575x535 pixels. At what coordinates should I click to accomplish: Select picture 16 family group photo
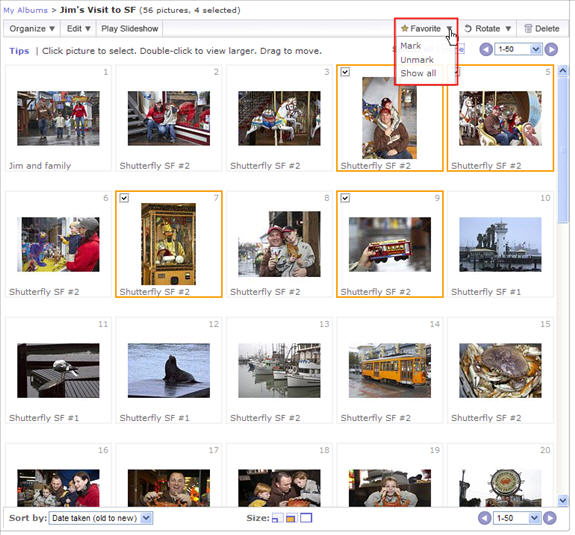point(58,488)
